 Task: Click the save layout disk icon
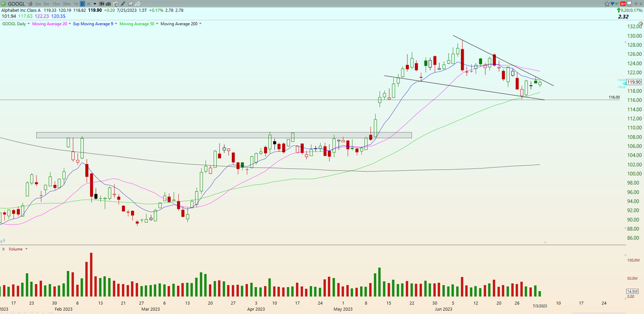629,4
